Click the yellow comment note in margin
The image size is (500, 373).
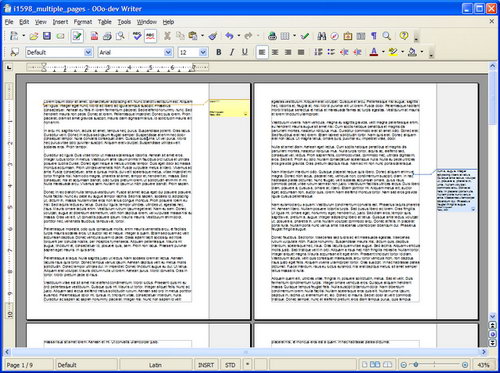tap(229, 108)
